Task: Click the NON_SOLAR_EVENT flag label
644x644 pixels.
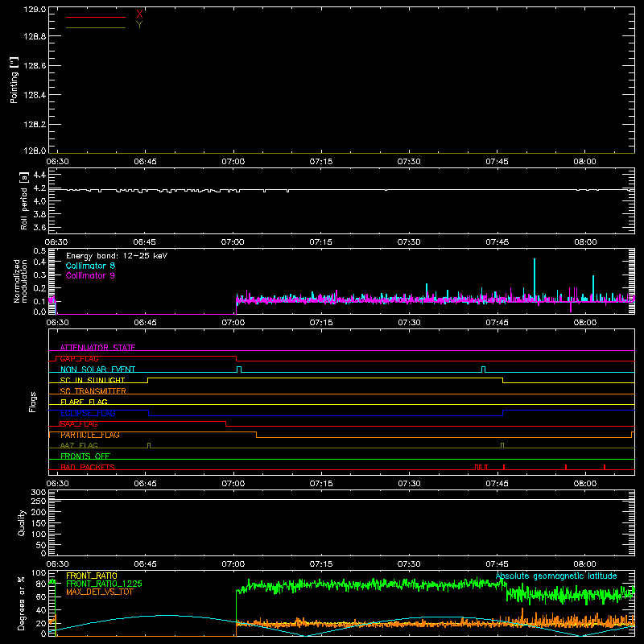Action: coord(97,369)
